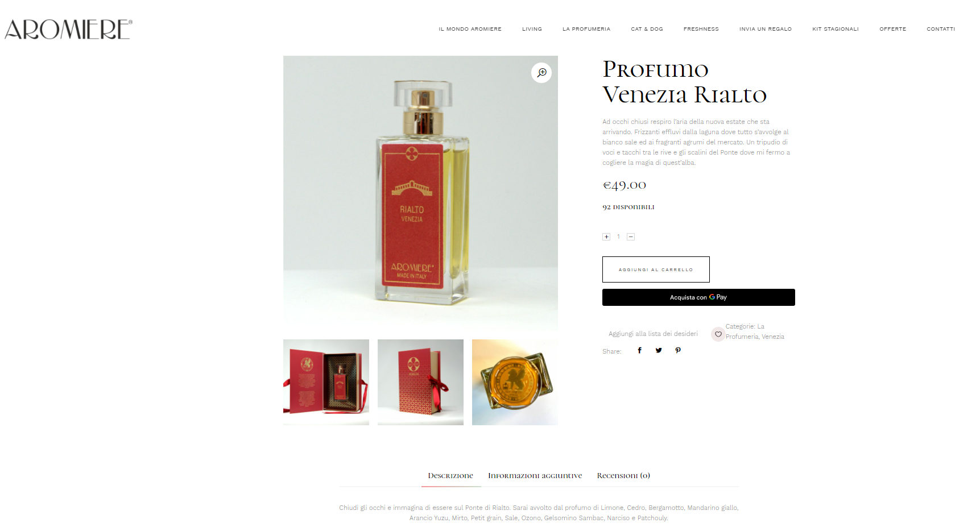980x527 pixels.
Task: Buy with Acquista con G Pay
Action: (698, 297)
